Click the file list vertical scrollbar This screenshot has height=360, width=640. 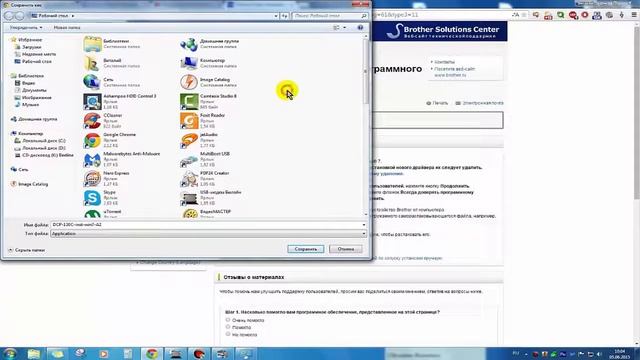point(366,125)
